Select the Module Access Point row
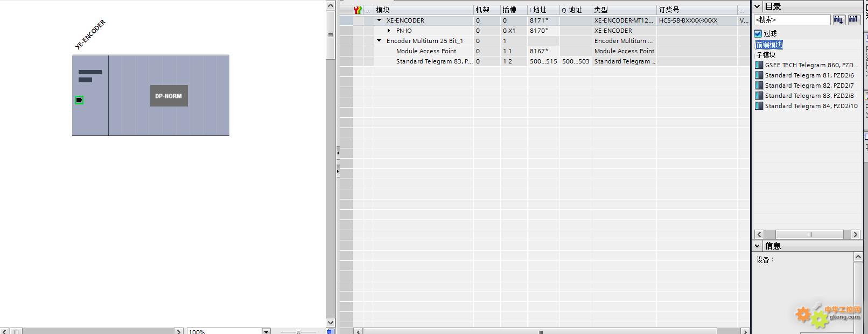Viewport: 868px width, 334px height. tap(544, 51)
